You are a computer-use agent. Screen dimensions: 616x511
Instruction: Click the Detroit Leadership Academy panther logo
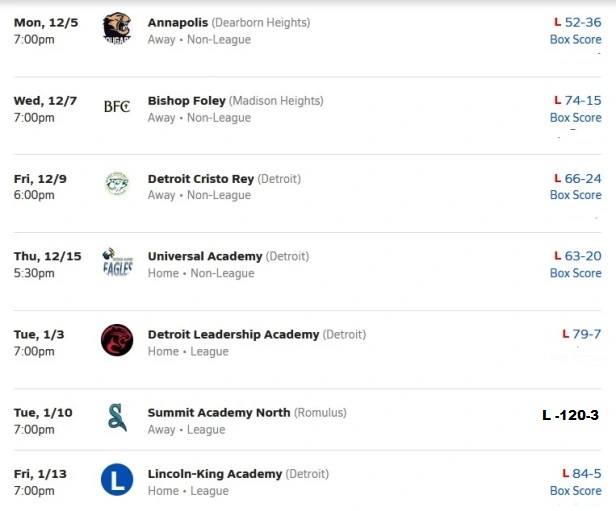tap(117, 340)
